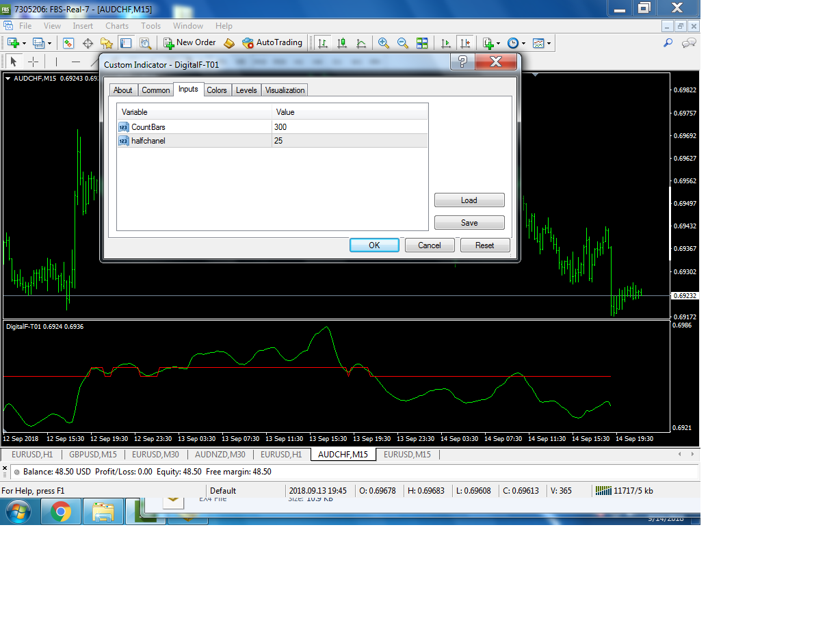Screen dimensions: 840x629
Task: Click the periods clock icon
Action: coord(513,42)
